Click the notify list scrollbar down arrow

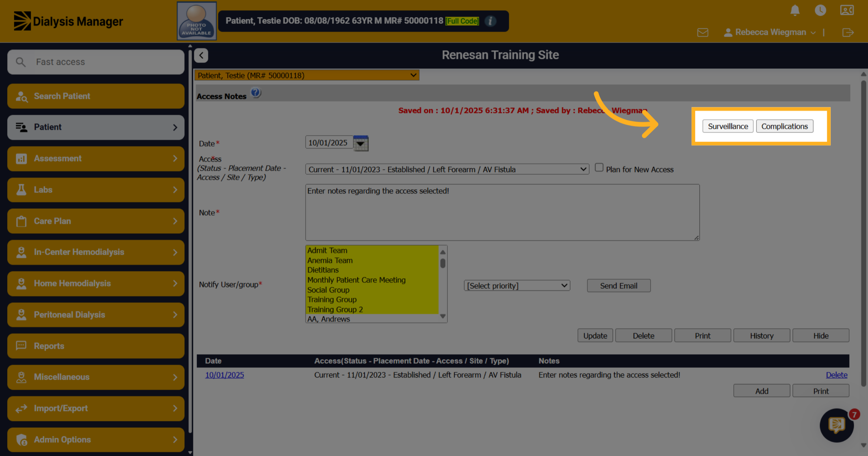point(443,316)
